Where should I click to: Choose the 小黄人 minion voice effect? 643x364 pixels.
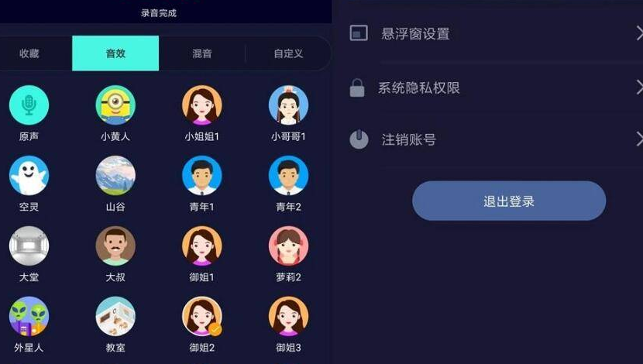tap(115, 105)
